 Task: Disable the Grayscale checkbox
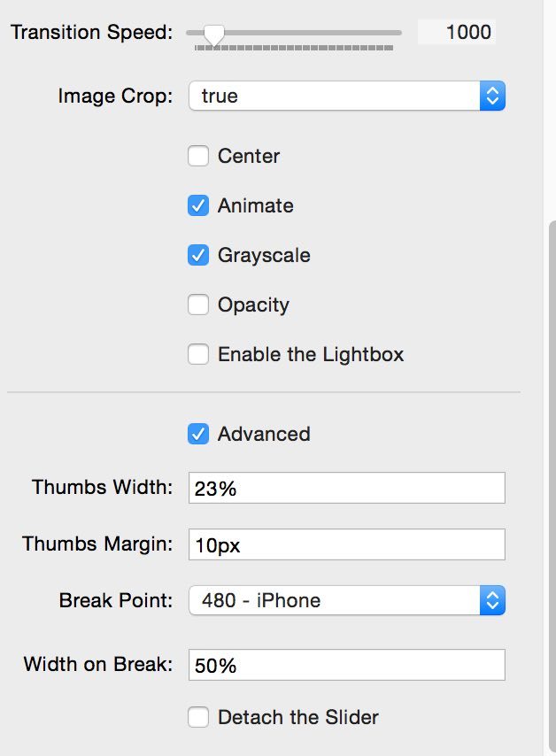198,256
